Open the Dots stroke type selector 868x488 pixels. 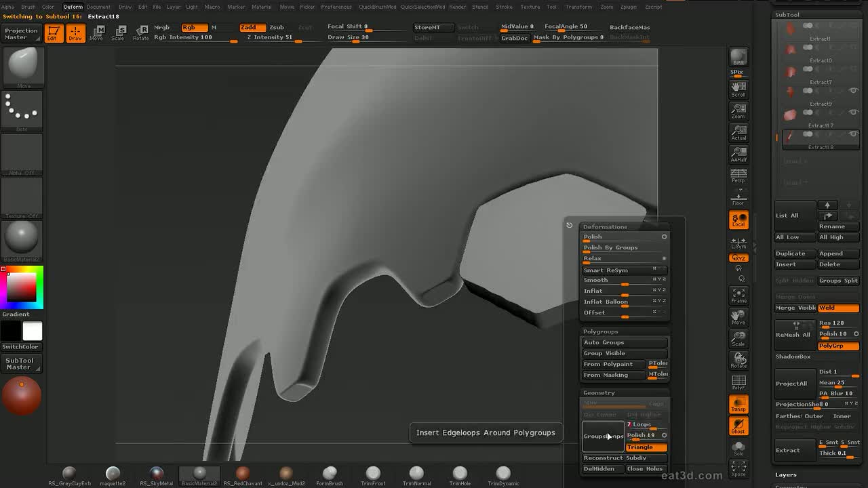[x=22, y=111]
